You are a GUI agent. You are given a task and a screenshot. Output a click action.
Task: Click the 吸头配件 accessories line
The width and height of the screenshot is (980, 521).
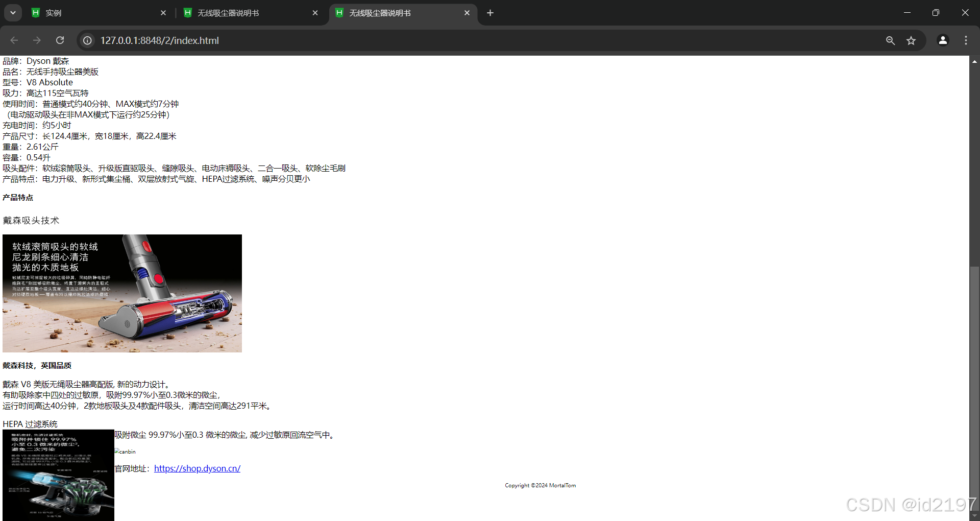tap(174, 168)
